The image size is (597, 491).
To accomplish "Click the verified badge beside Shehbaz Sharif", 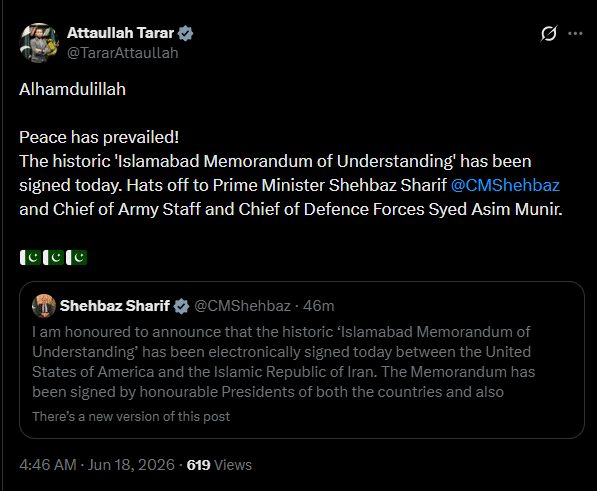I will (181, 306).
